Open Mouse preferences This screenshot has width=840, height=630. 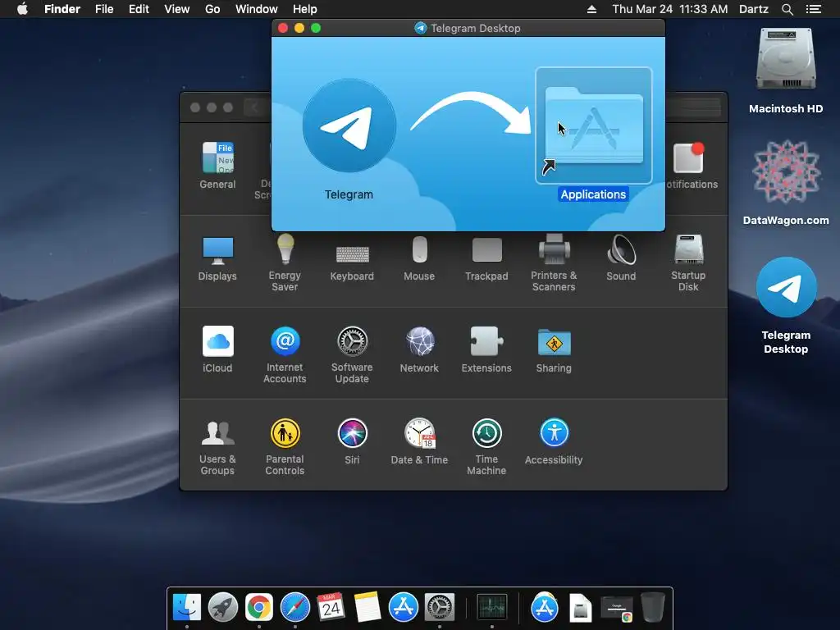[419, 258]
